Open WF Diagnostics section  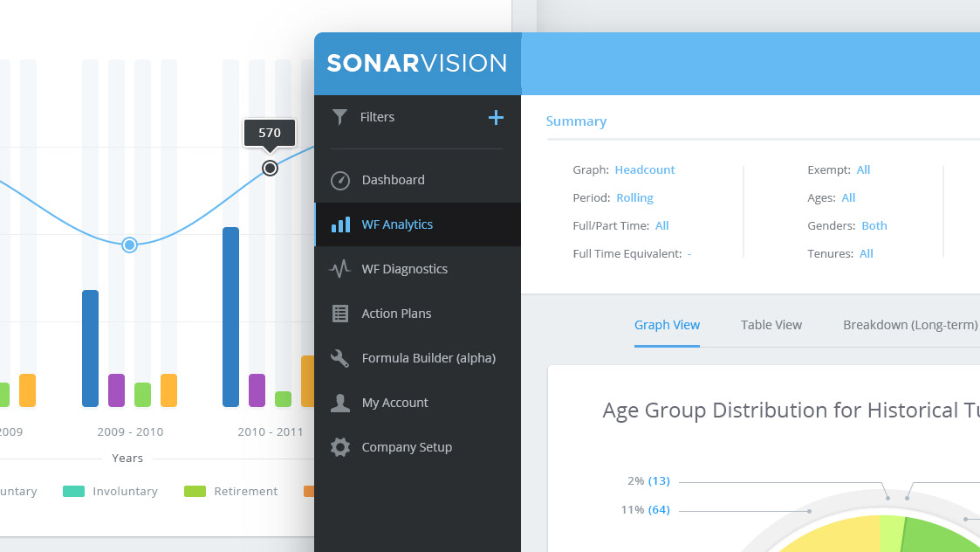[x=417, y=269]
